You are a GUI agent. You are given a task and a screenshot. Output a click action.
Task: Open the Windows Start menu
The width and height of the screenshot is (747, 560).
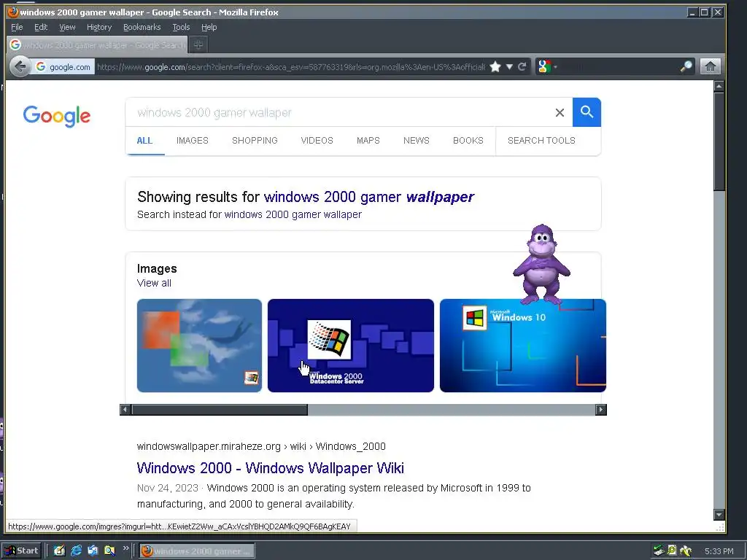point(21,551)
